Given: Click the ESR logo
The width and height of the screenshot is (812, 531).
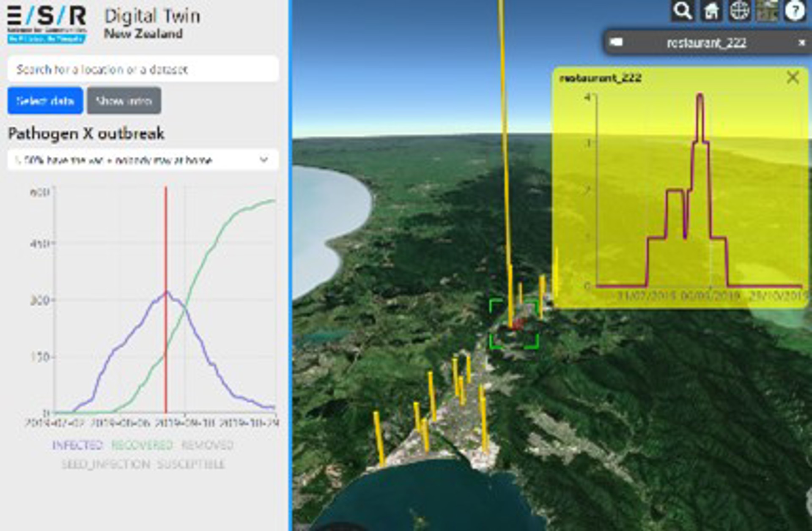Looking at the screenshot, I should coord(47,24).
